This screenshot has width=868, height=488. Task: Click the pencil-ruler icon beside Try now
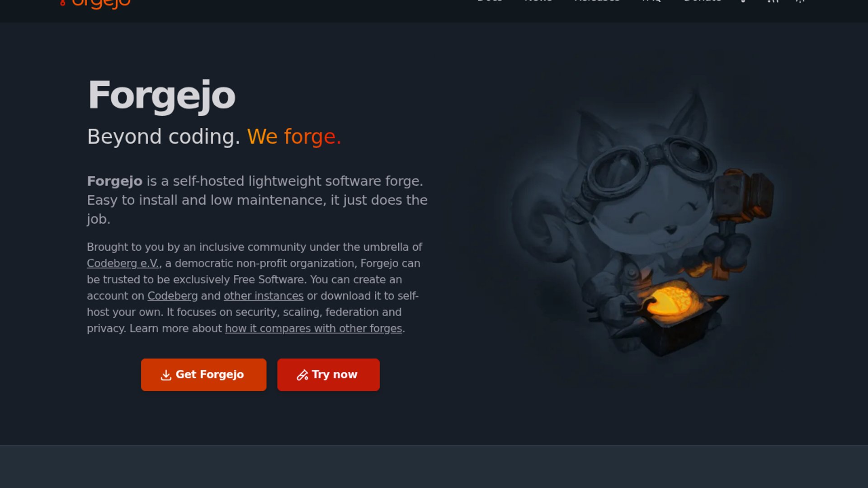(302, 375)
